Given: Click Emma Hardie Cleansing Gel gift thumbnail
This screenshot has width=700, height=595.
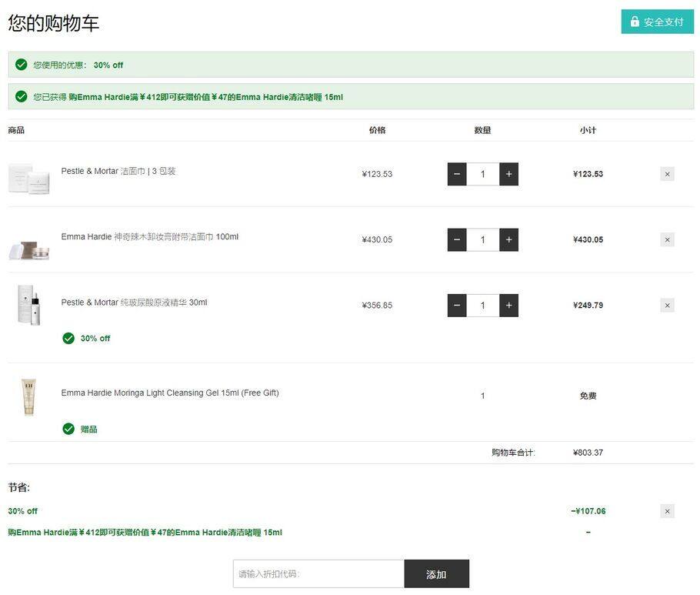Looking at the screenshot, I should (28, 396).
